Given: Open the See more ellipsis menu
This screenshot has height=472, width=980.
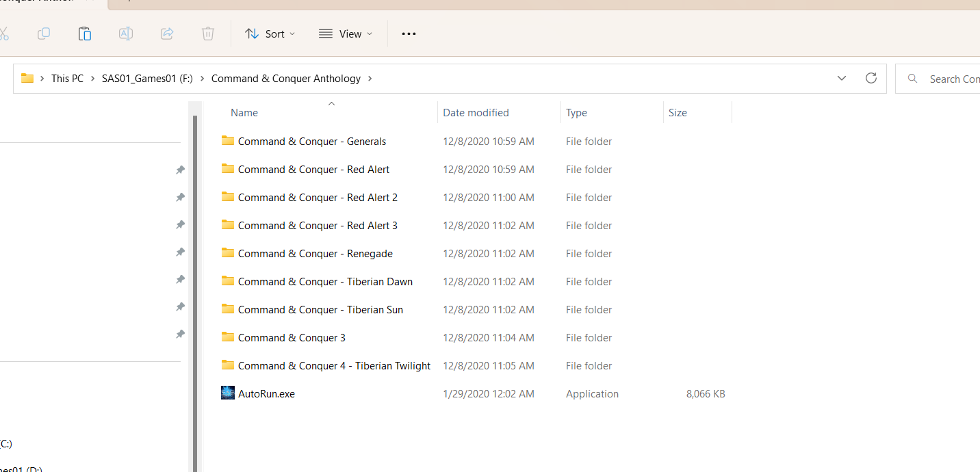Looking at the screenshot, I should point(409,34).
